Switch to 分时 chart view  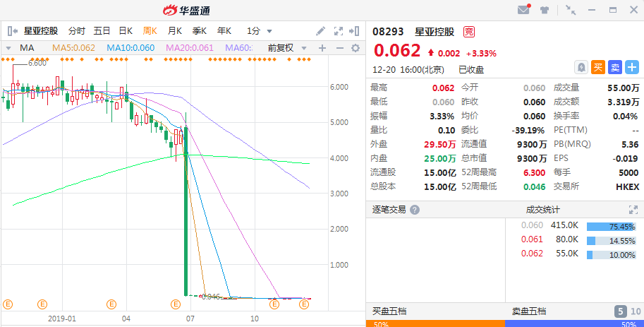[77, 31]
